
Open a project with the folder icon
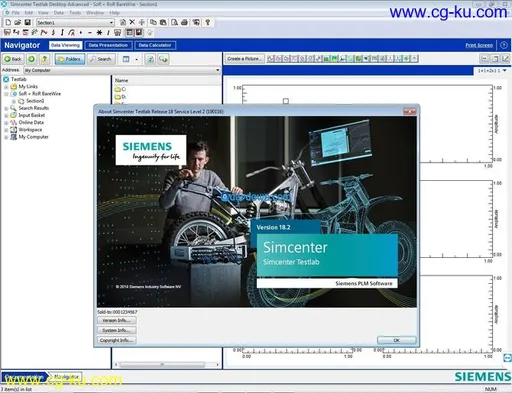(18, 22)
